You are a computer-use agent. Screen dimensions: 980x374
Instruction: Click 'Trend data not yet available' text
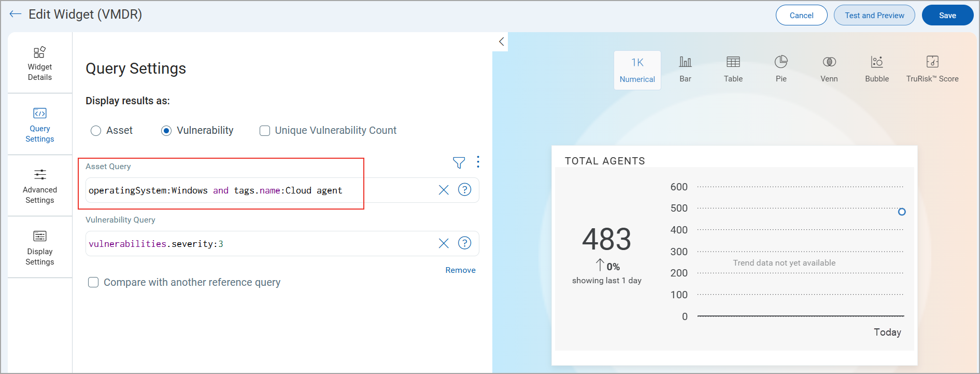tap(784, 263)
